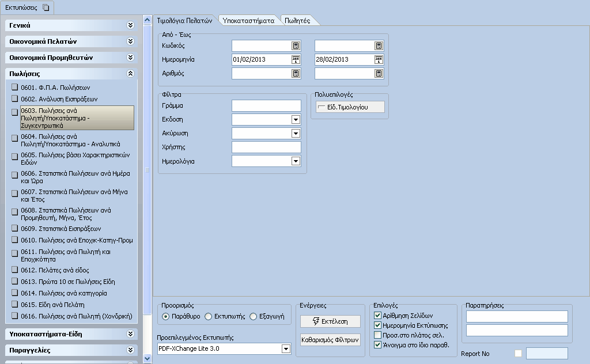Expand the Οικονομικά Πελατών section
The height and width of the screenshot is (364, 590).
(130, 41)
